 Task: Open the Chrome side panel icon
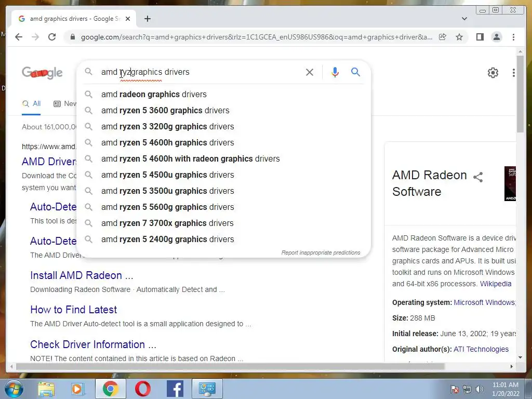click(x=480, y=37)
